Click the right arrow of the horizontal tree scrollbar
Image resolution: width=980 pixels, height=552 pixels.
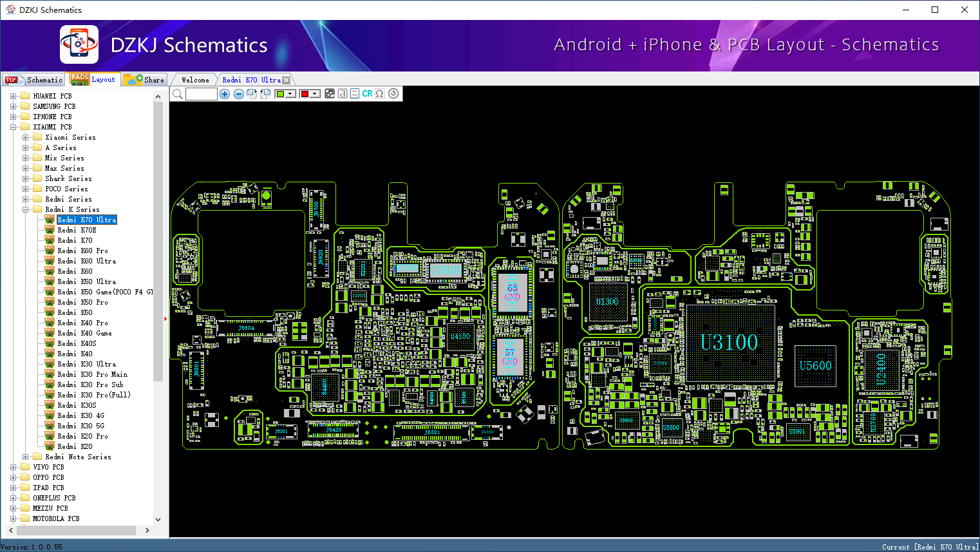coord(147,530)
